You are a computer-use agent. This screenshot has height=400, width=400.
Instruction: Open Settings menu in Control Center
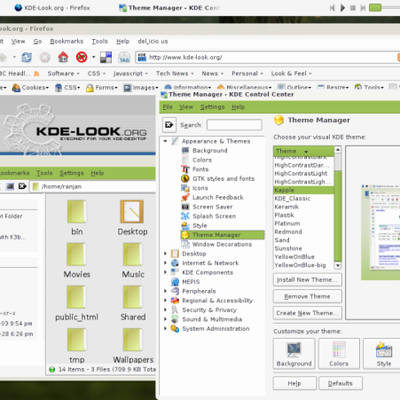point(212,107)
